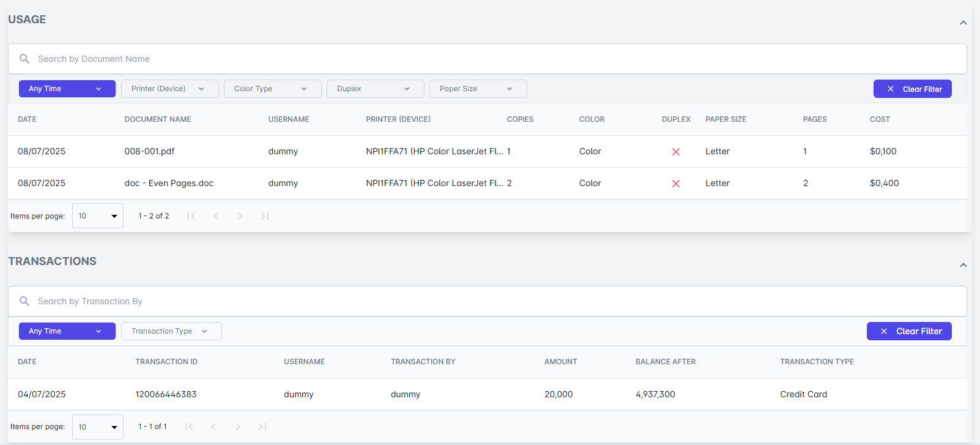Click the search icon in Transactions search bar
Screen dimensions: 980x445
point(24,301)
